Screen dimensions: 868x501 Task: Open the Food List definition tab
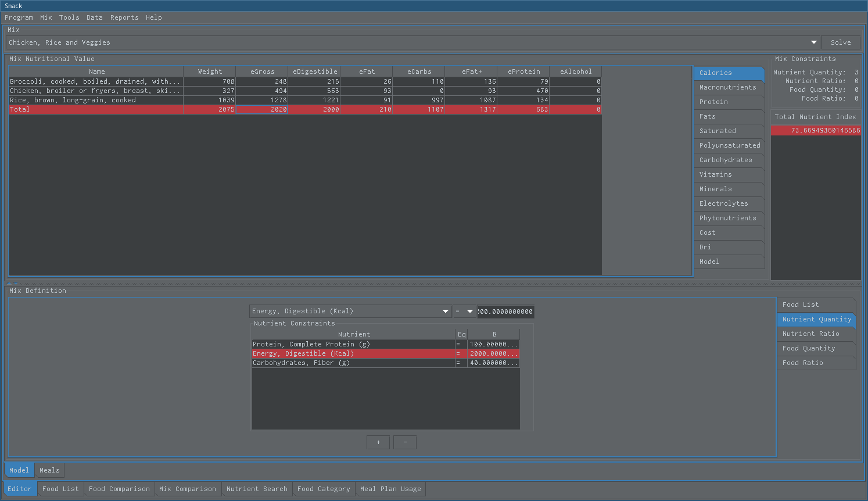816,305
